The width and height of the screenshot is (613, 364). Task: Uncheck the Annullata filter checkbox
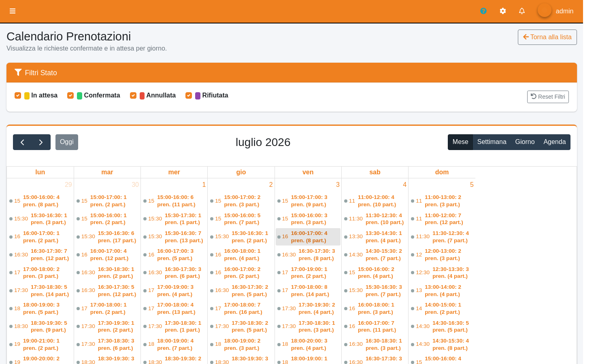[133, 95]
